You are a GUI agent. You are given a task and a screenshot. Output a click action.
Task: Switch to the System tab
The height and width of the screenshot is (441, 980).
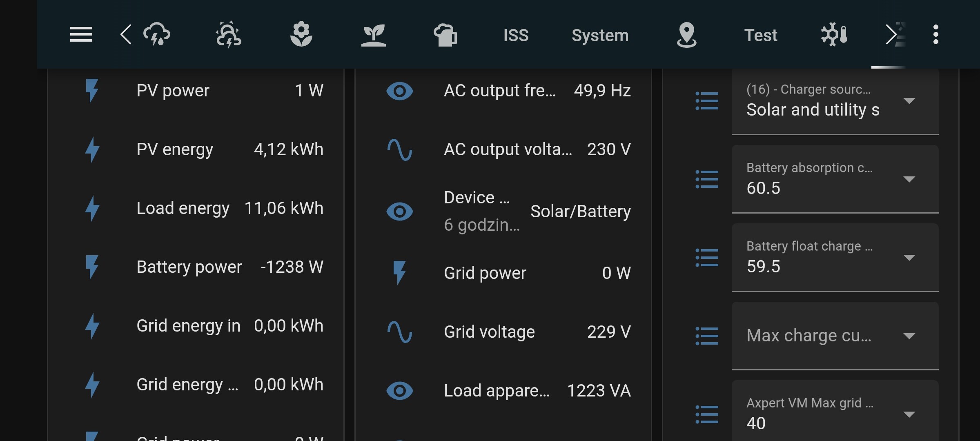pos(600,35)
